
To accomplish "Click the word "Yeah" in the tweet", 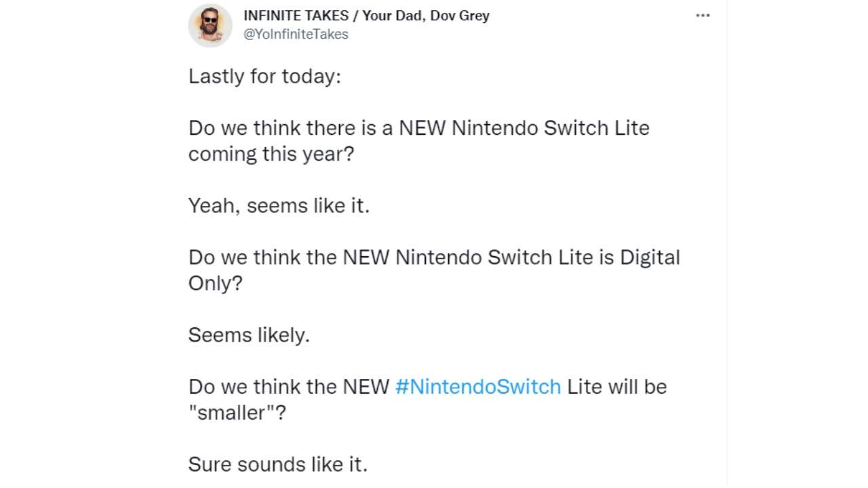I will 211,205.
